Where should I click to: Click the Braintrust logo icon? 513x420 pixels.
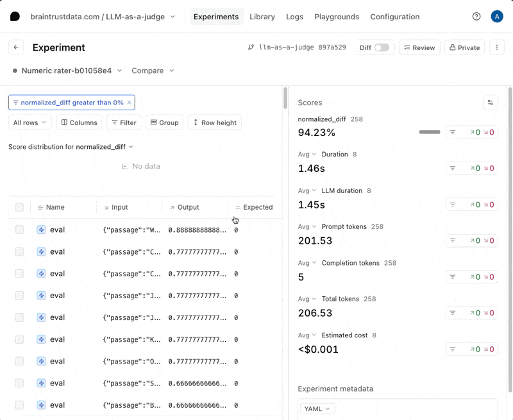click(15, 17)
